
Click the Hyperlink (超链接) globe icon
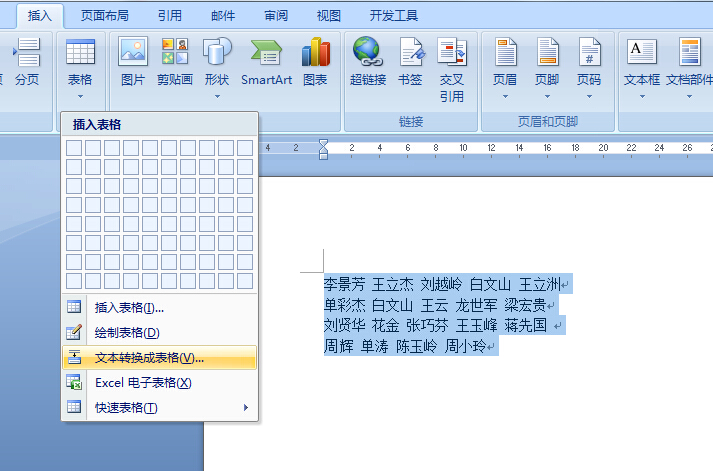(368, 51)
